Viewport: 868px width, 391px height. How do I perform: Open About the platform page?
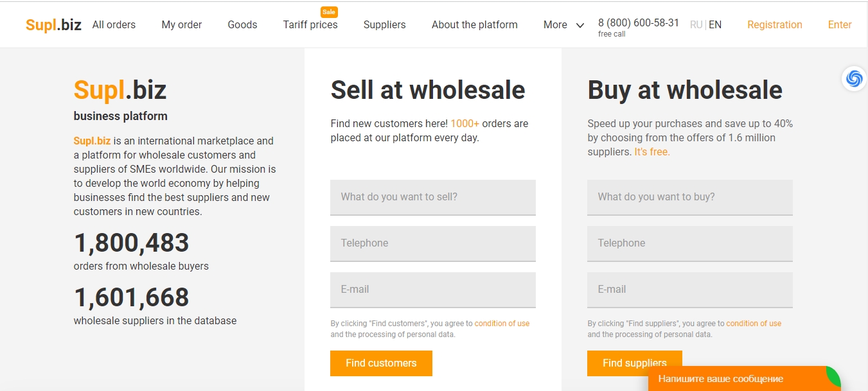(x=474, y=24)
